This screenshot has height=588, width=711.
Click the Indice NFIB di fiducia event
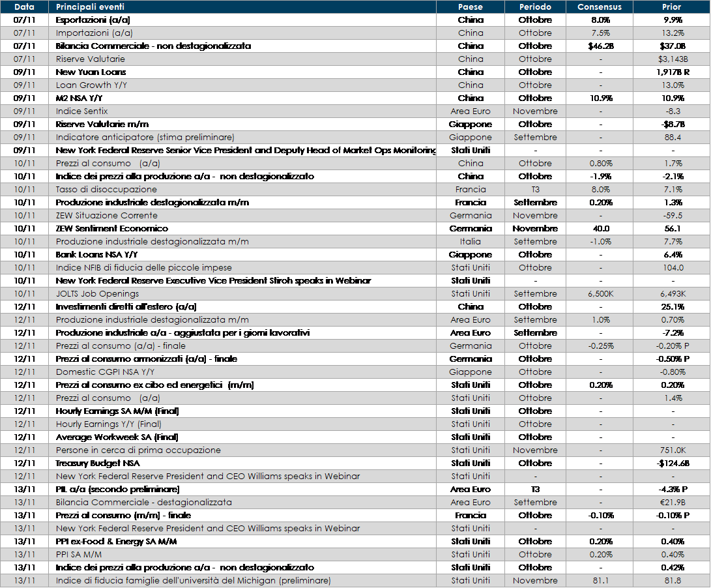pos(143,268)
